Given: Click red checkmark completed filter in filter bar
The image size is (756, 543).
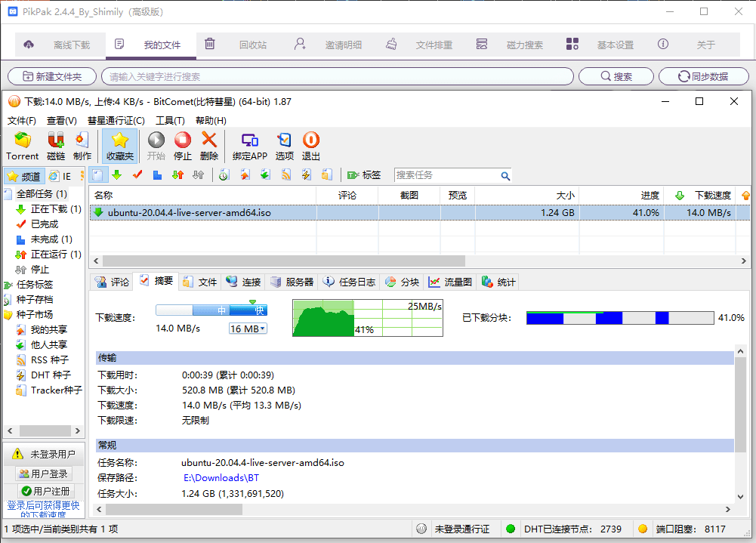Looking at the screenshot, I should (x=137, y=175).
